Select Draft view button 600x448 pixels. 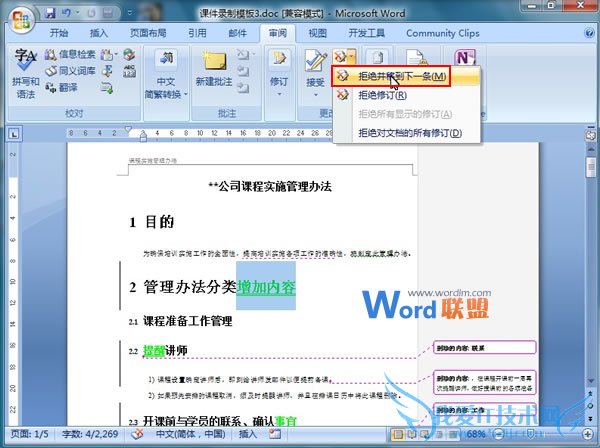[x=454, y=434]
